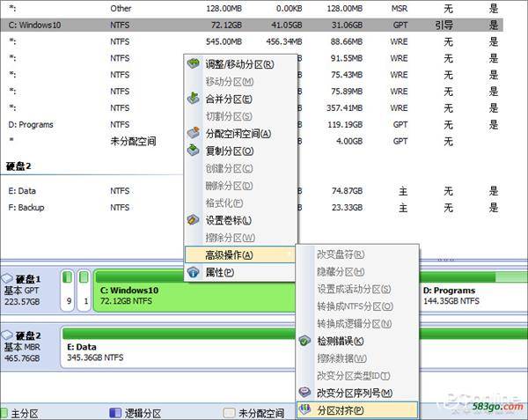This screenshot has height=420, width=528.
Task: Click the Merge partition icon (合并分区)
Action: tap(194, 98)
